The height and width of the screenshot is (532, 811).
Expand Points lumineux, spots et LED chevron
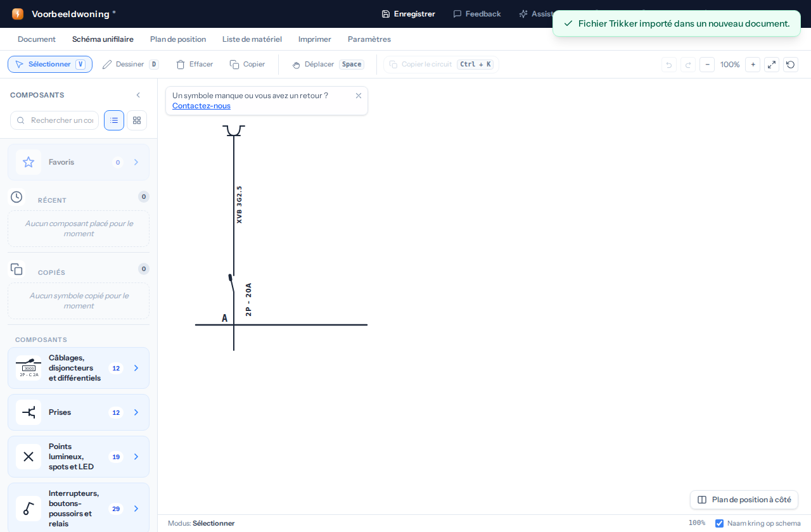(136, 457)
